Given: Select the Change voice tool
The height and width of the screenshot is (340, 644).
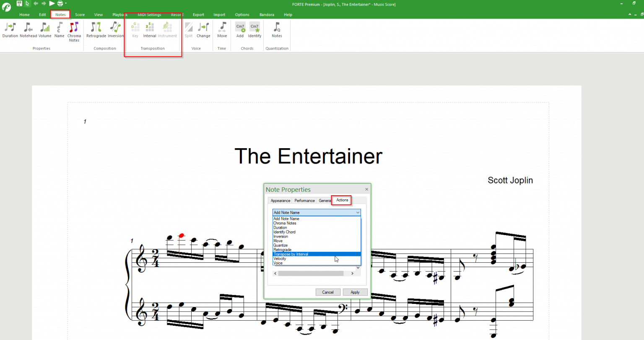Looking at the screenshot, I should [203, 30].
